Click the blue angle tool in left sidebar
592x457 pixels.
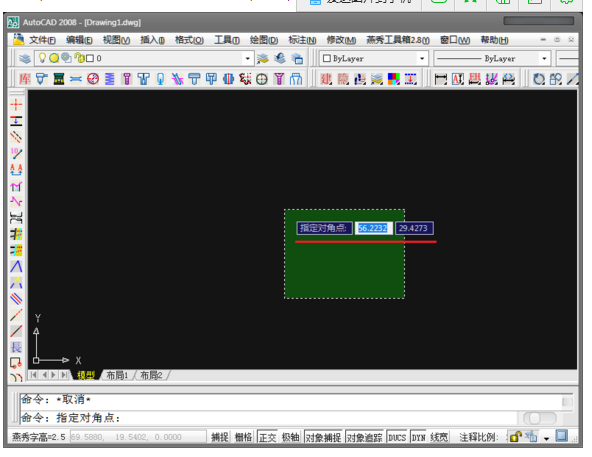coord(16,266)
